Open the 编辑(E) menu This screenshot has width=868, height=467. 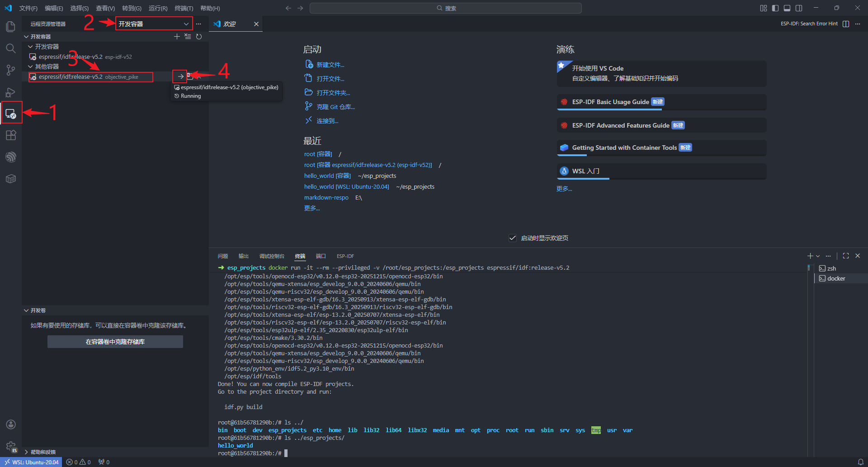click(x=54, y=8)
